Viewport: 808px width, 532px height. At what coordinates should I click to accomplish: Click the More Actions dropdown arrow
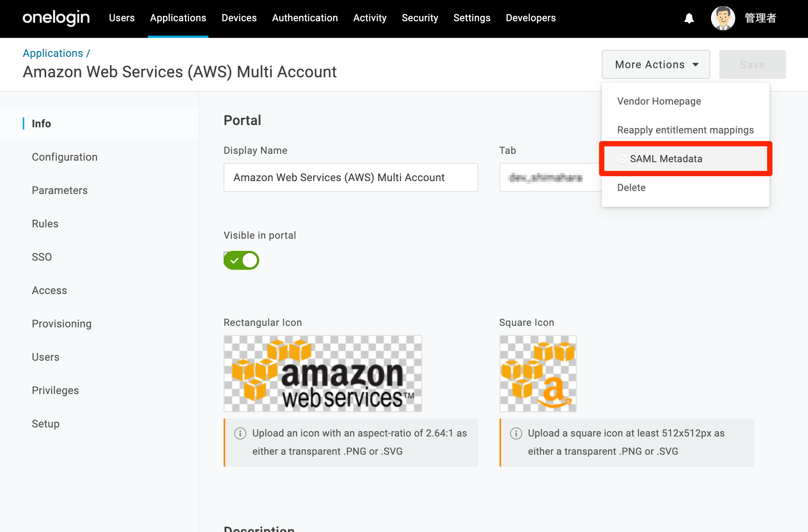[x=695, y=64]
